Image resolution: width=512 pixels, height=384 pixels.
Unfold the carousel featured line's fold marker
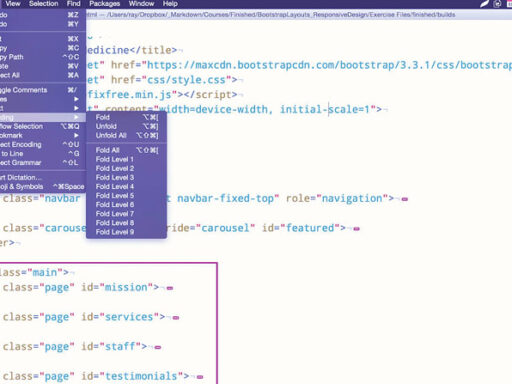pyautogui.click(x=356, y=229)
